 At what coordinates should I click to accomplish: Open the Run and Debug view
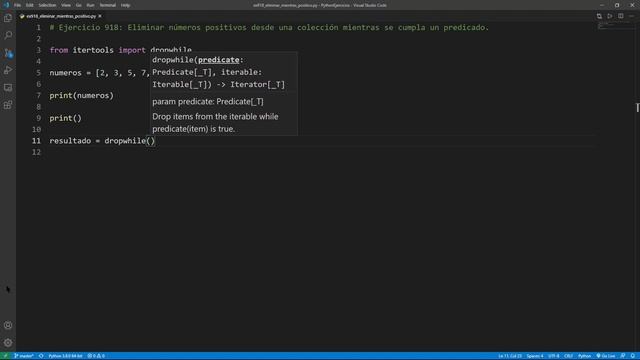pos(8,70)
